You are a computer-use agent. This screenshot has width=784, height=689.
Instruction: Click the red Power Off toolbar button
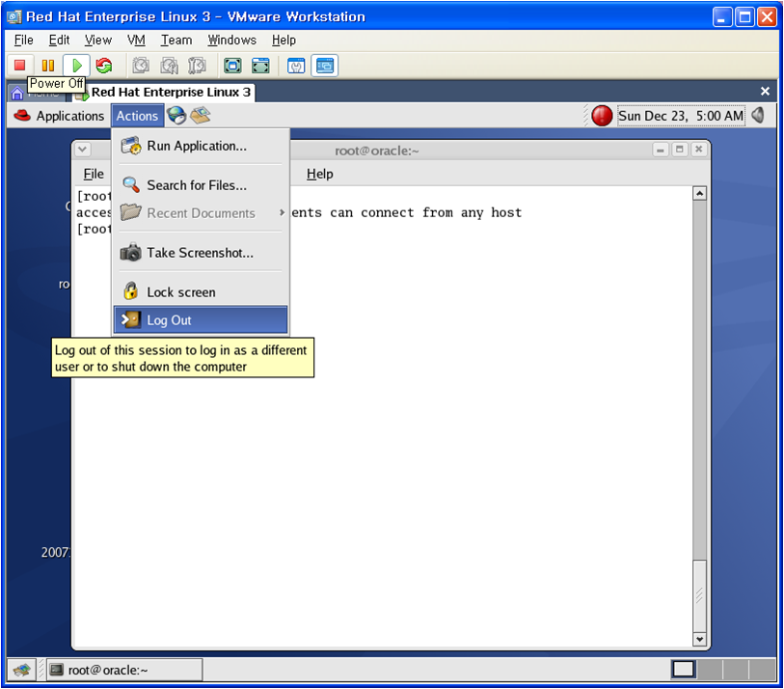pyautogui.click(x=20, y=66)
